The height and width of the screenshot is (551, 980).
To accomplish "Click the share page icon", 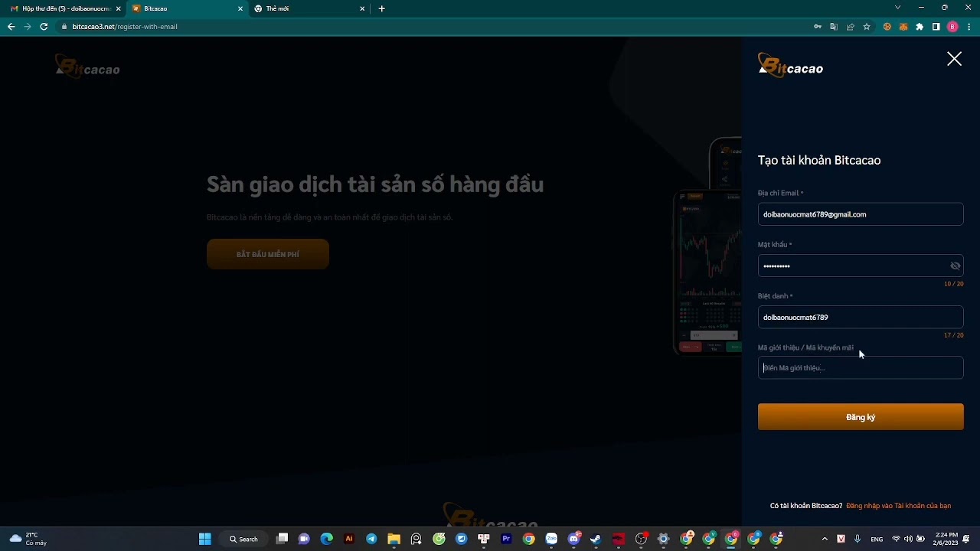I will pyautogui.click(x=850, y=27).
